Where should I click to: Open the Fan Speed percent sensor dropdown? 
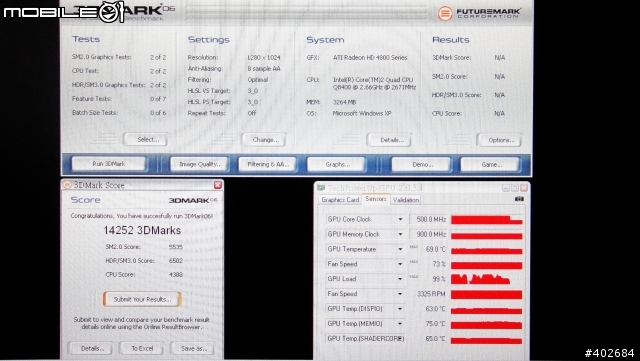coord(400,264)
